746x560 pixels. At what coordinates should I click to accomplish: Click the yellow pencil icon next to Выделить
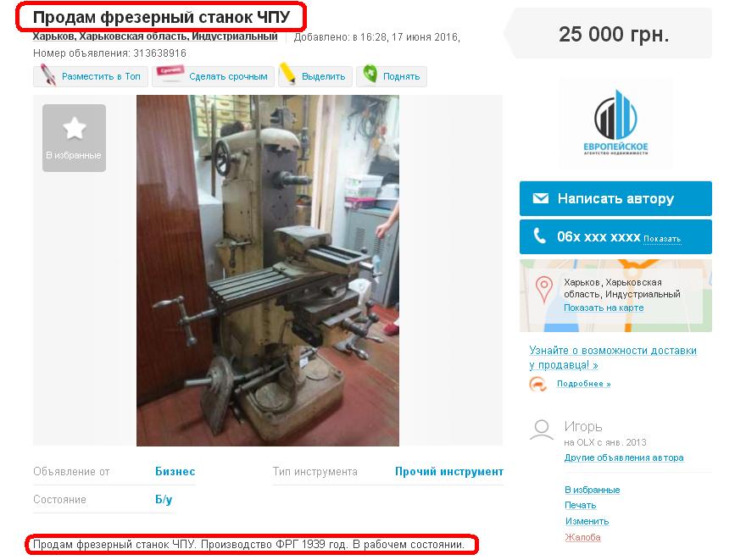click(x=287, y=74)
